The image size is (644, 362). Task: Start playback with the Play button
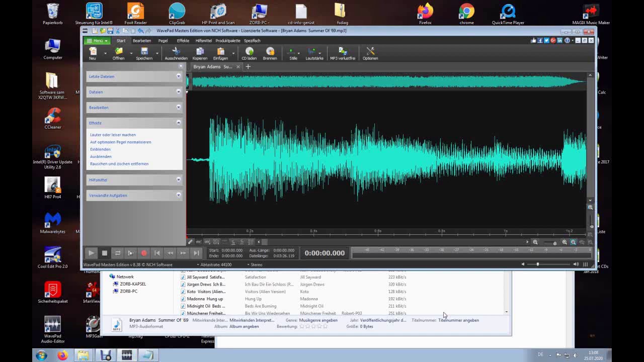[x=91, y=253]
